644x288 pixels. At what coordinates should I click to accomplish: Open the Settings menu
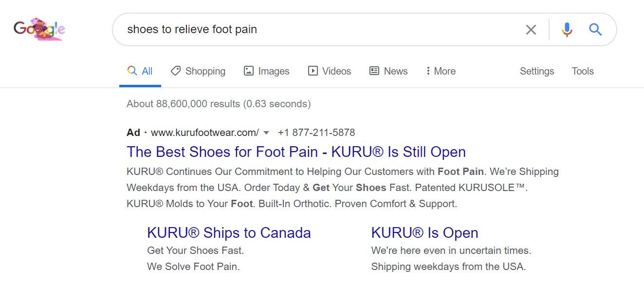[537, 71]
